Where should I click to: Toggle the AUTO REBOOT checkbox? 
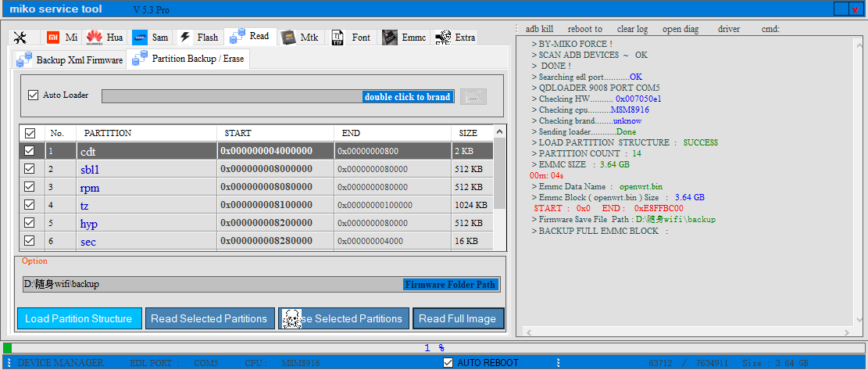449,363
